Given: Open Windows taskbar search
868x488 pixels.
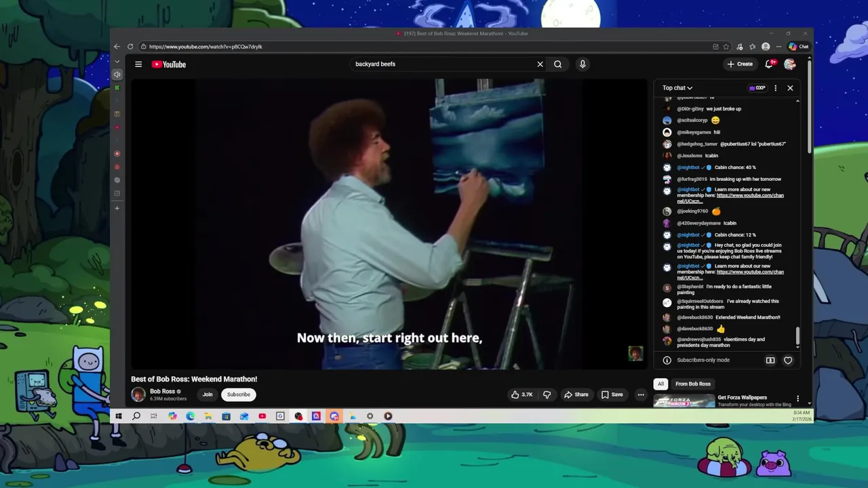Looking at the screenshot, I should 136,416.
